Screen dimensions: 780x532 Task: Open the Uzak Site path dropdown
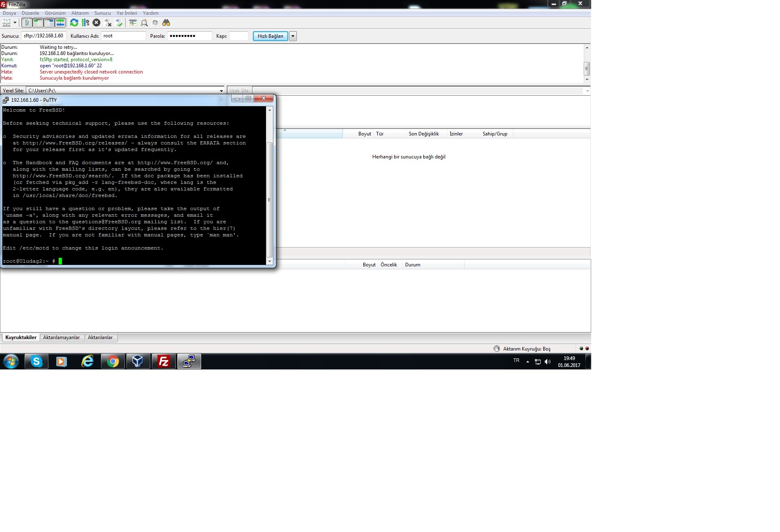pyautogui.click(x=587, y=91)
